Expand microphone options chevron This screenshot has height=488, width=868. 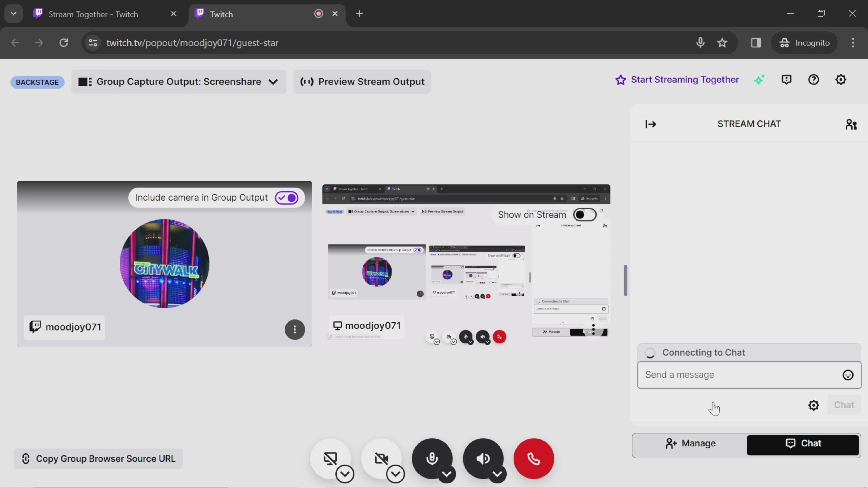pos(446,474)
